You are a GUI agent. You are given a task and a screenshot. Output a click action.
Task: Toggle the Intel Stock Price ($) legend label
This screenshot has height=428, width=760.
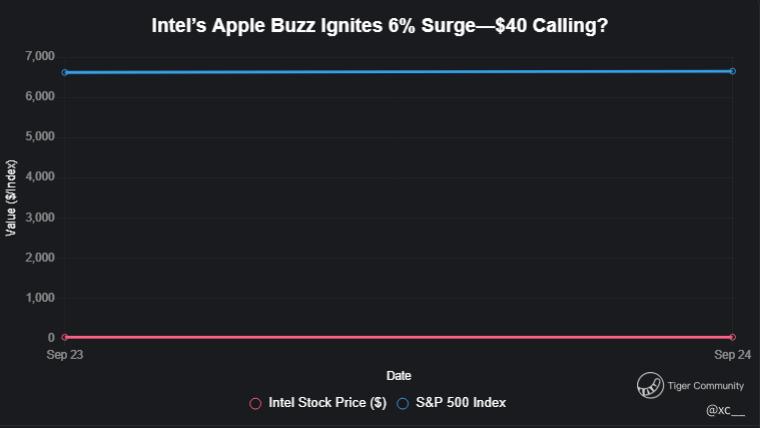click(x=327, y=403)
